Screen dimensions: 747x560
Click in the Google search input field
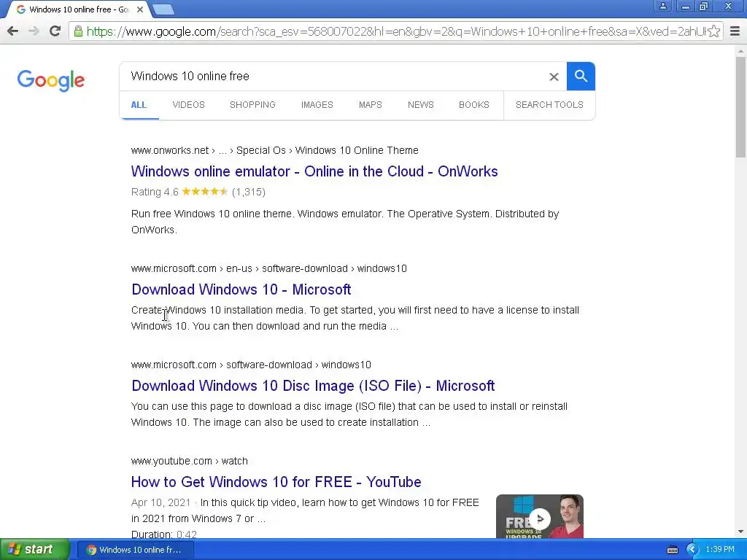(333, 76)
